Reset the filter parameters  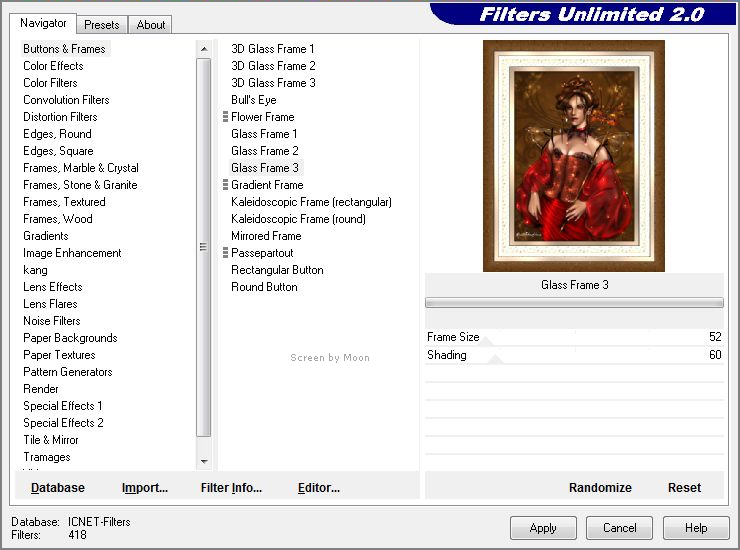[x=684, y=488]
